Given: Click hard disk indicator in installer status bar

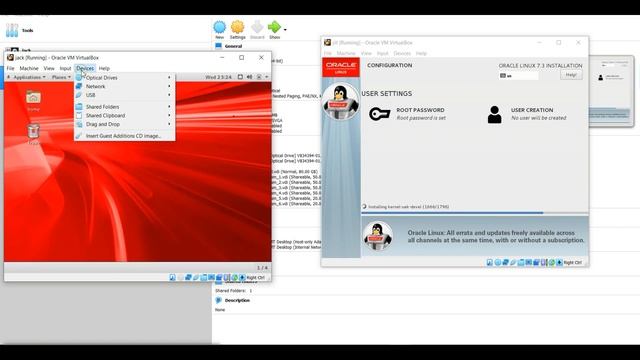Looking at the screenshot, I should [489, 262].
